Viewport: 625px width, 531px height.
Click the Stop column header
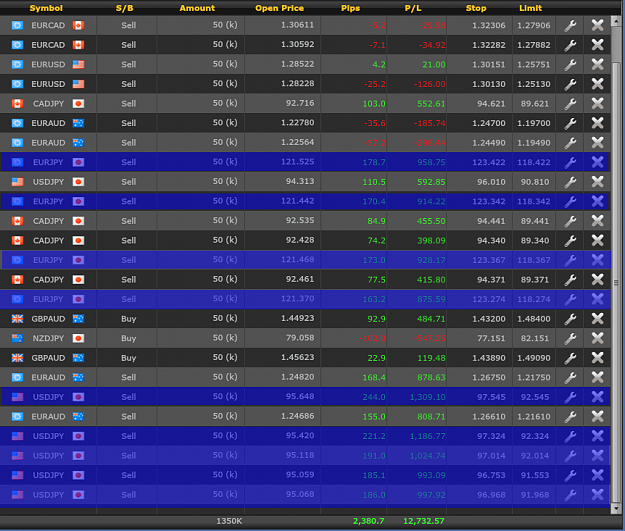476,8
